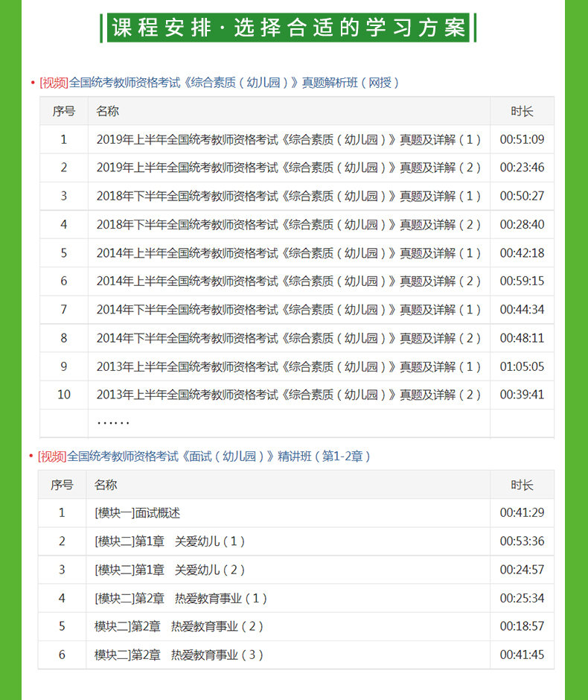The height and width of the screenshot is (700, 588).
Task: Open the 综合素质(幼儿园) 真题解析班 video course link
Action: click(220, 83)
